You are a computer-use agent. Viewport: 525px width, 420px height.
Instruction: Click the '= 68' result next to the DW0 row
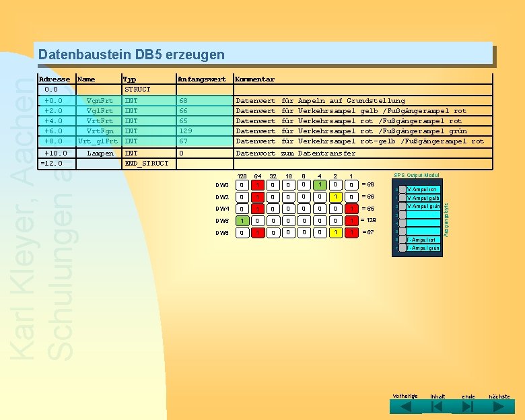click(x=367, y=184)
